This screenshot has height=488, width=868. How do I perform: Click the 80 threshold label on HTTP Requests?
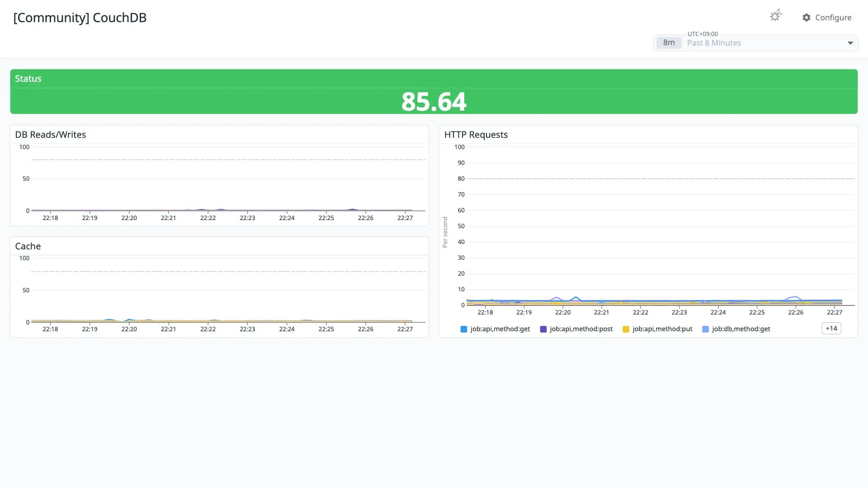461,178
